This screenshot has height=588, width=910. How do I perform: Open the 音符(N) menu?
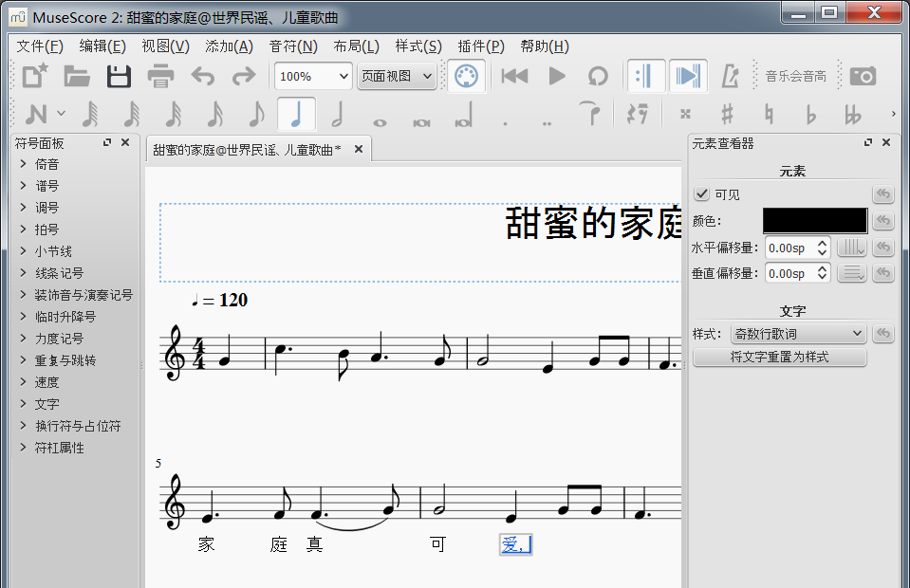pos(293,46)
